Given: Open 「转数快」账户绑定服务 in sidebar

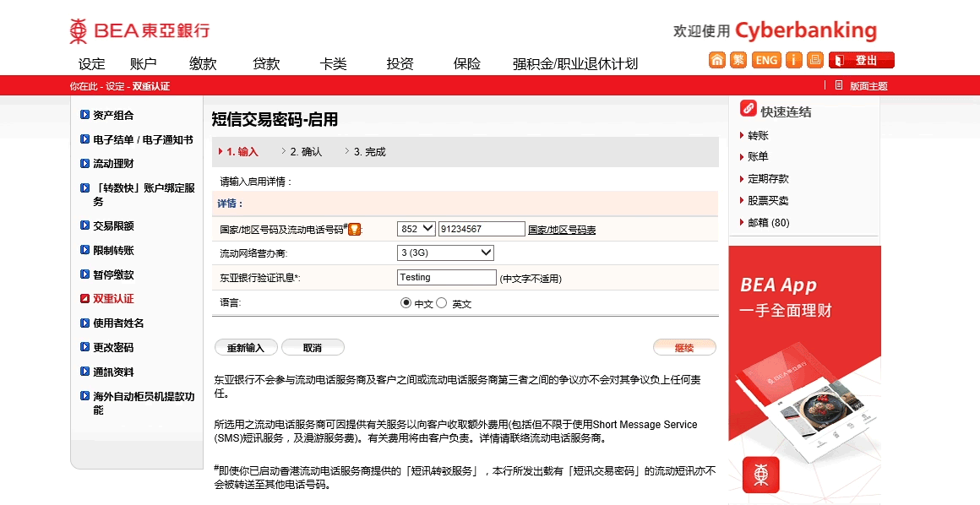Looking at the screenshot, I should point(143,194).
